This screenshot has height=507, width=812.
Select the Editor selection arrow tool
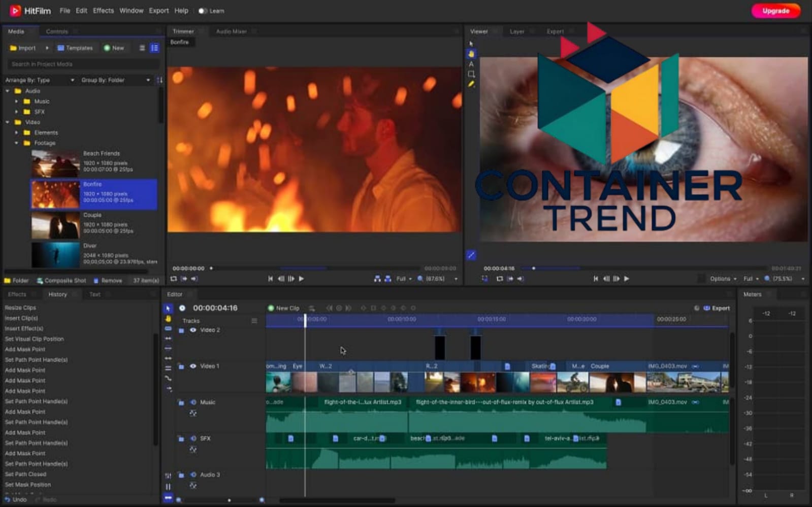[168, 309]
